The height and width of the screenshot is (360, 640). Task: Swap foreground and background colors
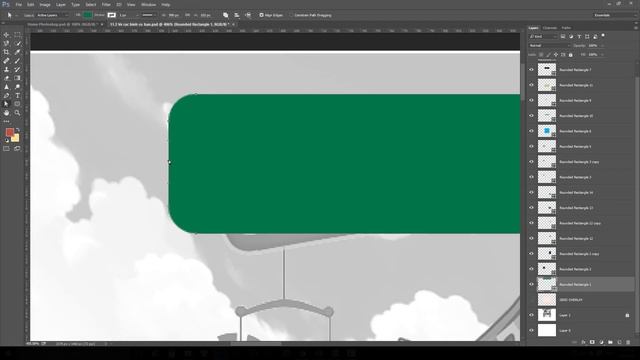coord(18,130)
